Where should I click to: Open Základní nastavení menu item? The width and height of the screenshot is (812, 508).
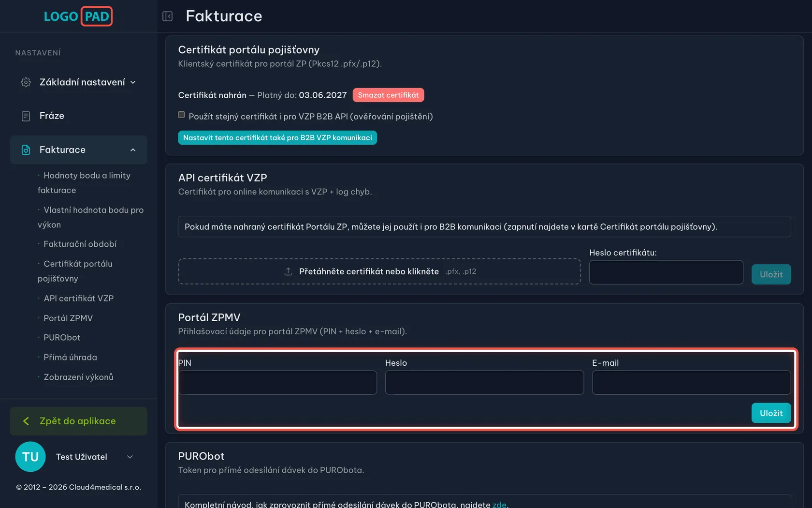(x=79, y=82)
